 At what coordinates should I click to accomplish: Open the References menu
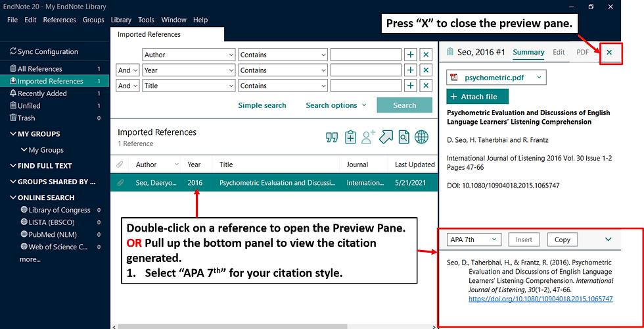tap(60, 20)
